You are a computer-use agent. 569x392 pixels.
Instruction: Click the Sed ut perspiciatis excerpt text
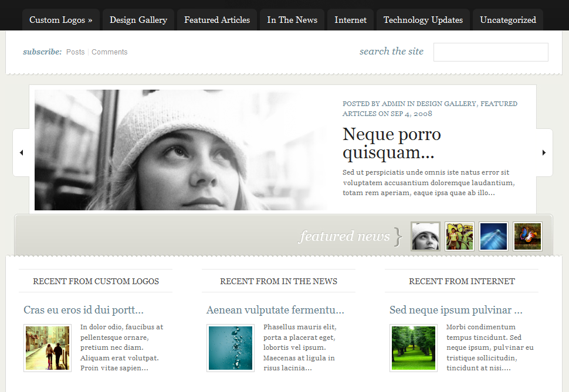pyautogui.click(x=429, y=182)
